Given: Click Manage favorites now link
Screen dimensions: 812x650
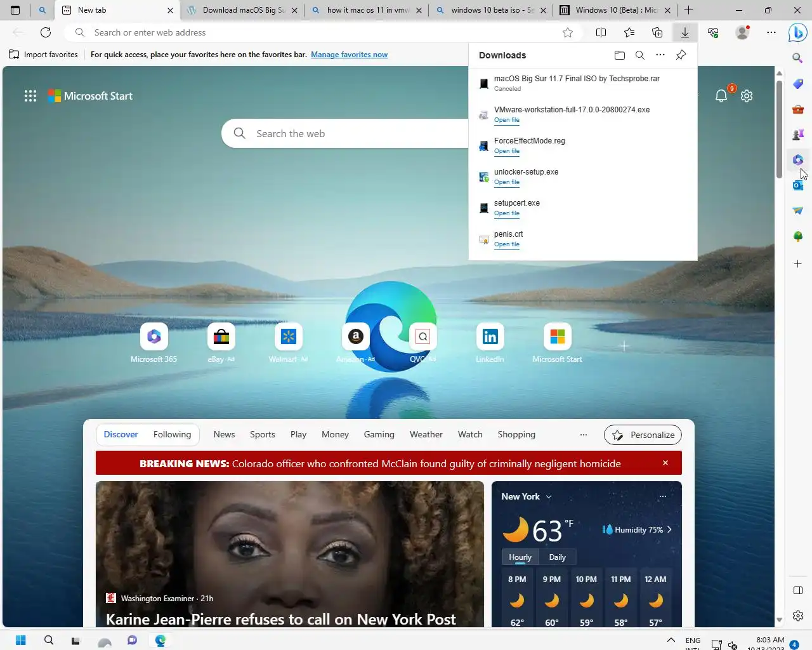Looking at the screenshot, I should click(349, 55).
